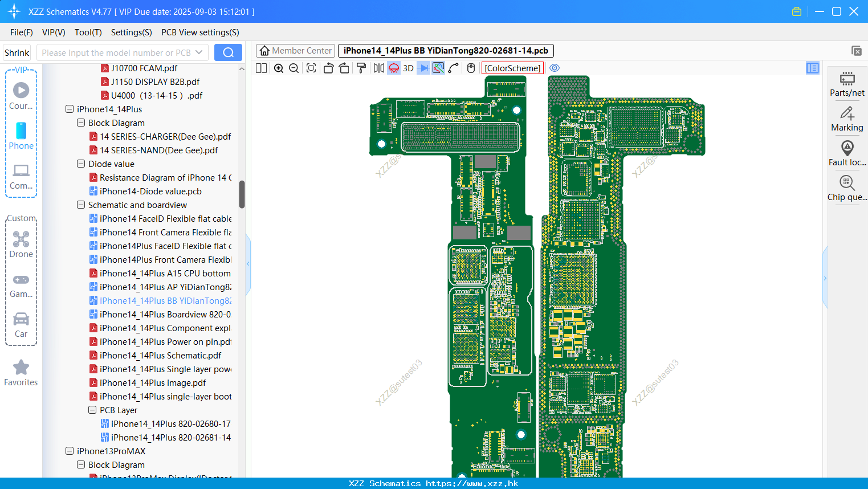Viewport: 868px width, 489px height.
Task: Toggle the red lamp highlight icon
Action: coord(394,68)
